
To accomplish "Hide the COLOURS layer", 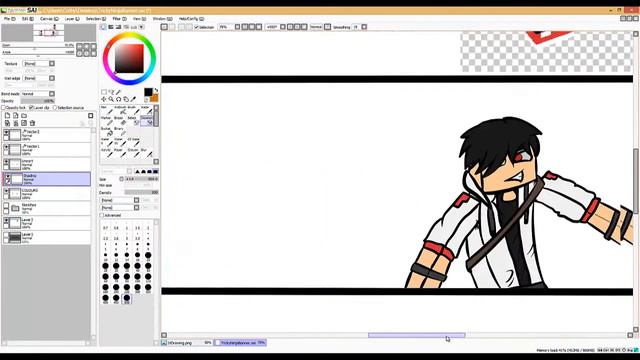I will (x=6, y=191).
